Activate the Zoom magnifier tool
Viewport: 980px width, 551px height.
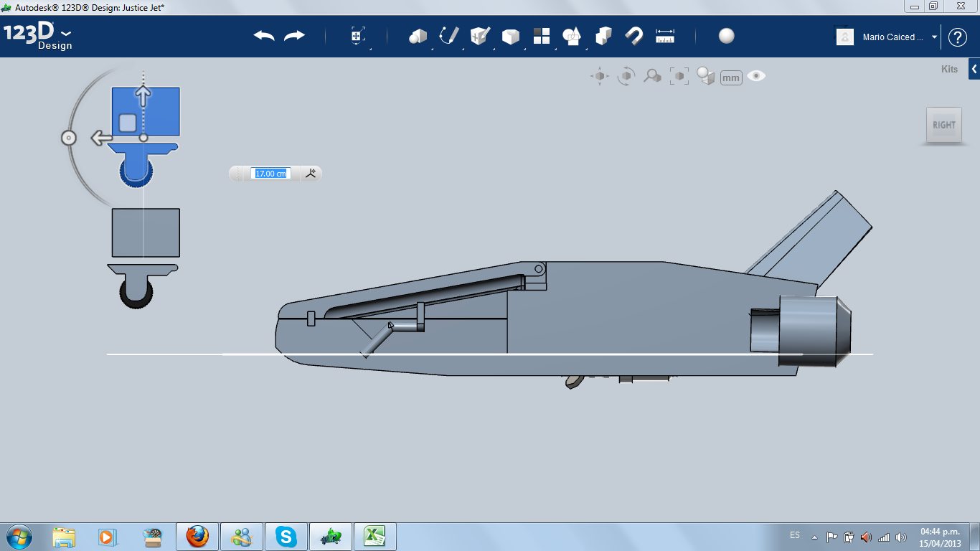coord(652,76)
